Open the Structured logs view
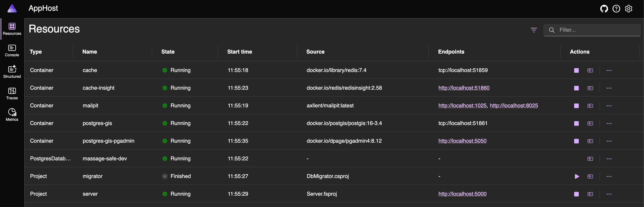The height and width of the screenshot is (207, 644). pos(12,72)
